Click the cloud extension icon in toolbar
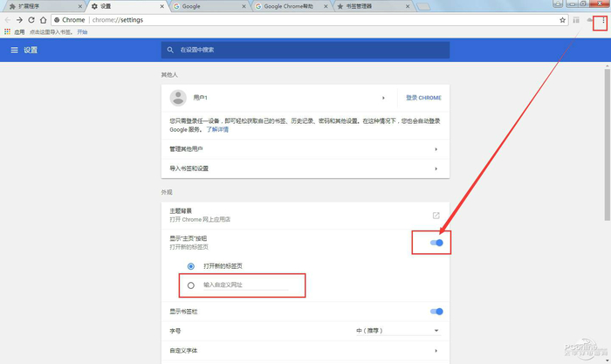 589,20
